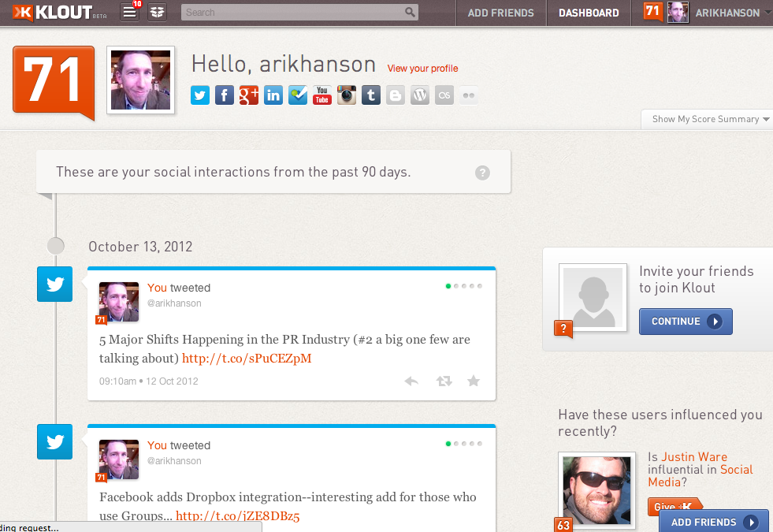Viewport: 773px width, 532px height.
Task: Click the Klout logo in header
Action: point(60,13)
